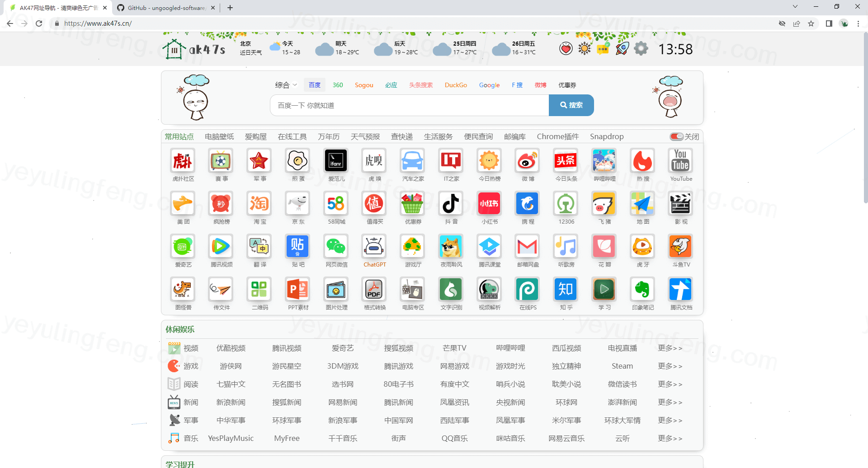Select the 百度 search engine tab

315,85
